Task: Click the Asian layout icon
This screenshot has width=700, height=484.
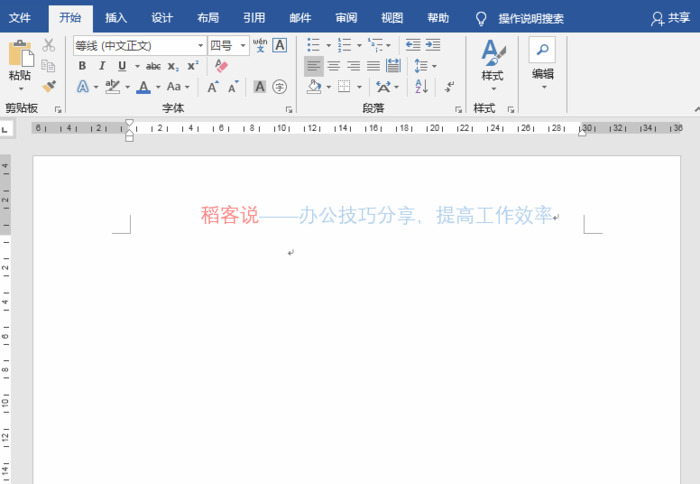Action: [x=383, y=87]
